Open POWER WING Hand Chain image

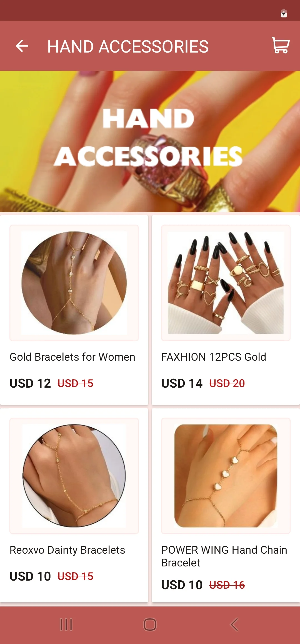coord(226,476)
